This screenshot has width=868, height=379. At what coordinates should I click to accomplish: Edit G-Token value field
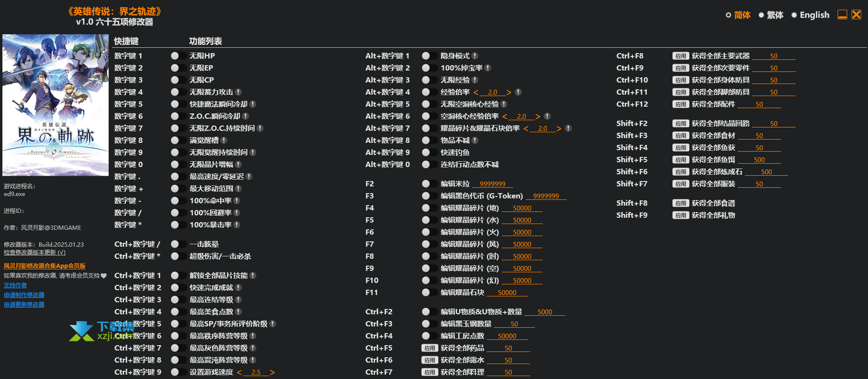click(546, 196)
